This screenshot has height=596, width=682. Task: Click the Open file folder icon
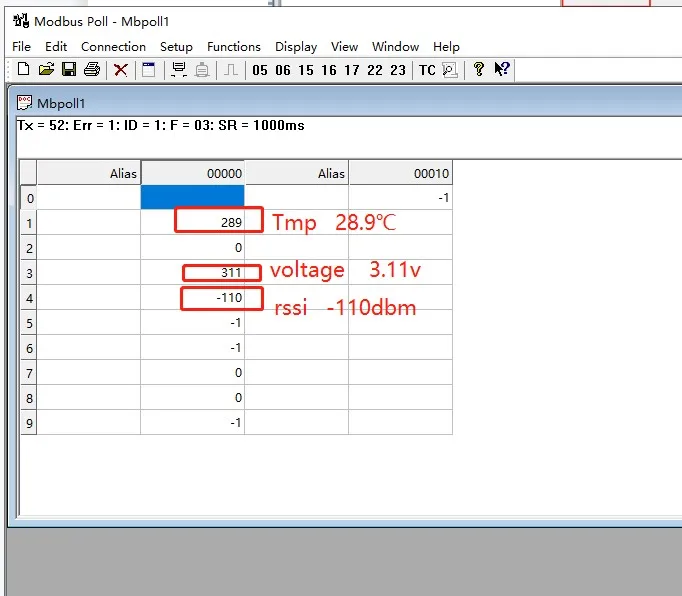click(x=46, y=70)
